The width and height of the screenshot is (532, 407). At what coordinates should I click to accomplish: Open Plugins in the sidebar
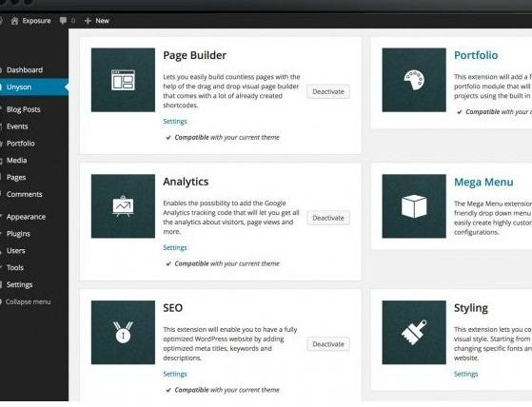18,234
